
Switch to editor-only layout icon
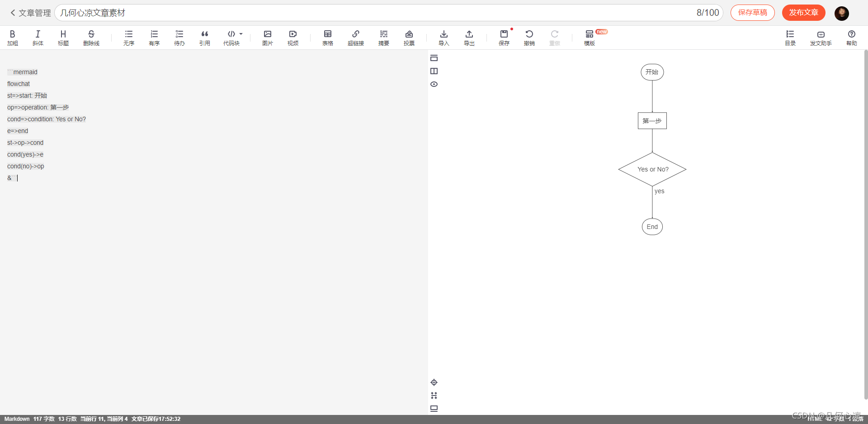click(x=434, y=58)
